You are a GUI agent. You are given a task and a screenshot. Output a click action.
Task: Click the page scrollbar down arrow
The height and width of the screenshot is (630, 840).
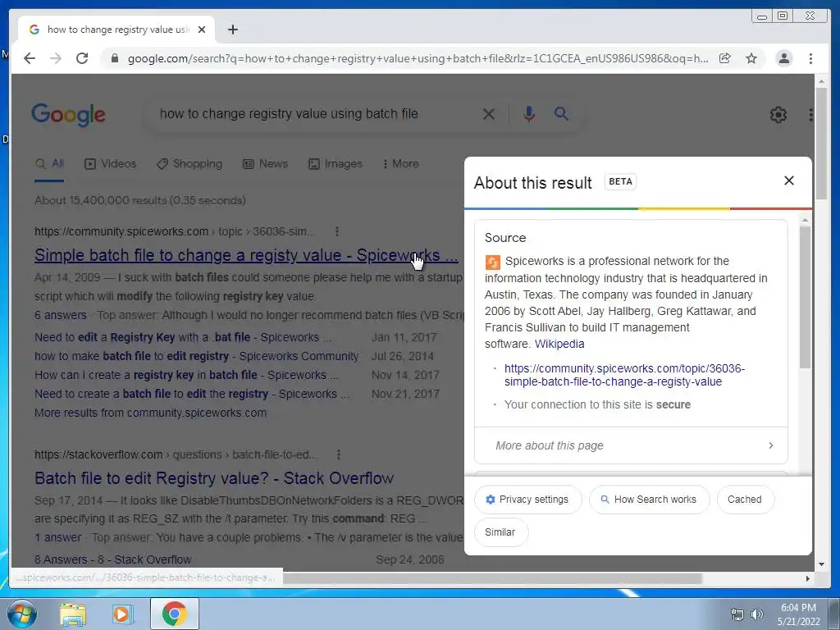(820, 564)
